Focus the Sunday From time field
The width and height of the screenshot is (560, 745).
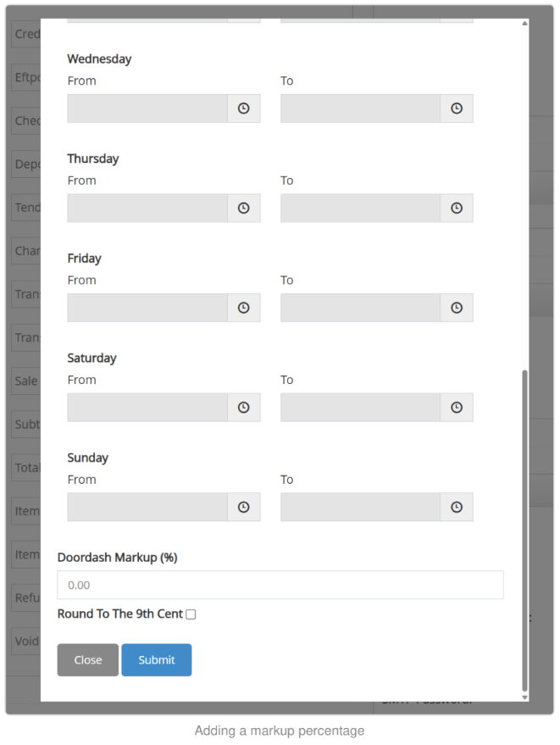(x=147, y=507)
